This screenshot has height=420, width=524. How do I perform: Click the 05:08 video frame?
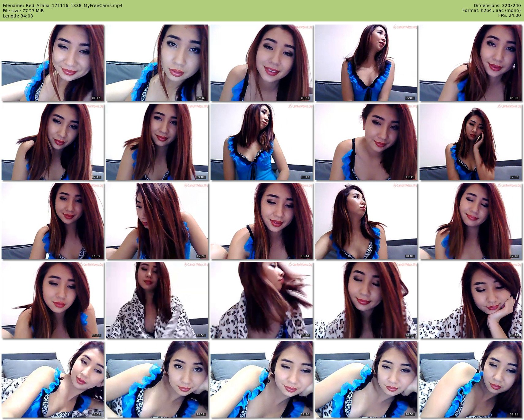[366, 63]
